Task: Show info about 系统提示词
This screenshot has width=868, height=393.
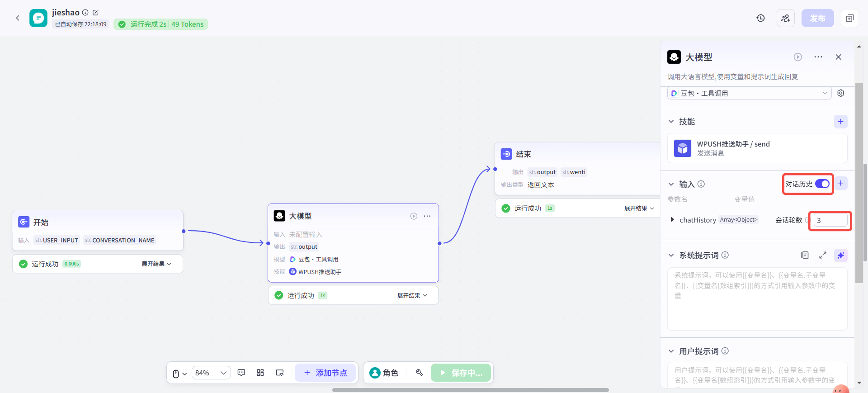Action: pyautogui.click(x=725, y=255)
